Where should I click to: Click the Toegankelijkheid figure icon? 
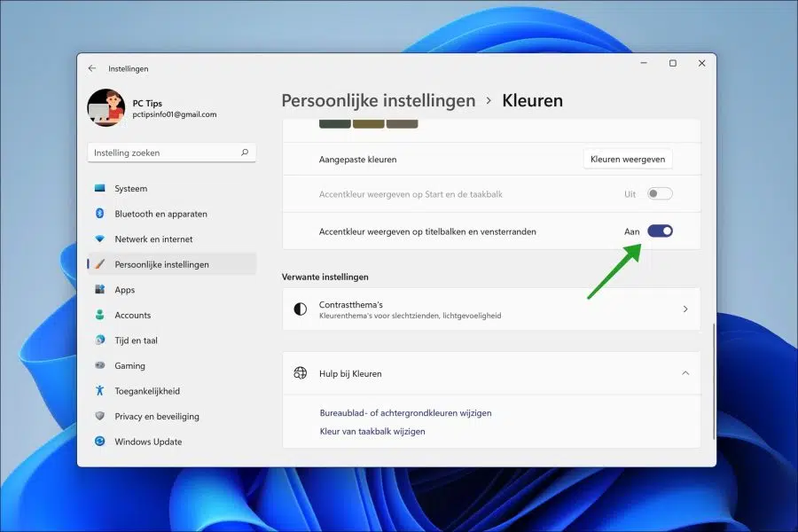pyautogui.click(x=99, y=390)
